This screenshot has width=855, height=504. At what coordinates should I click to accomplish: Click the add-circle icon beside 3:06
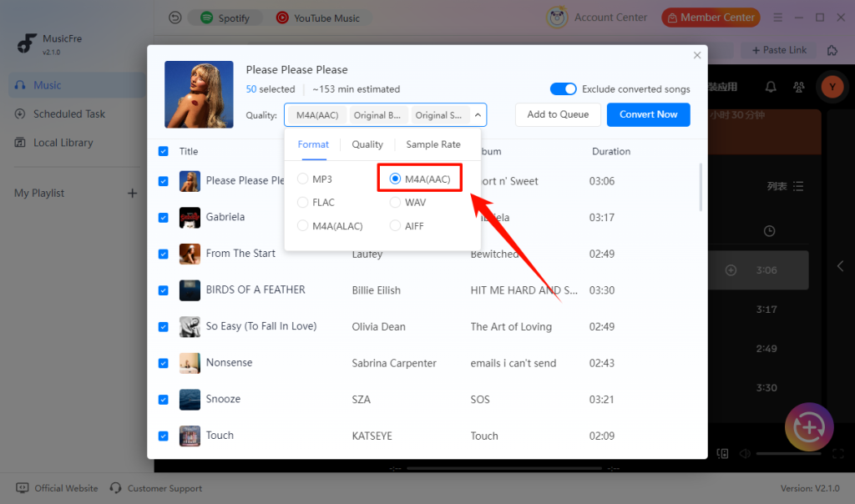[731, 270]
